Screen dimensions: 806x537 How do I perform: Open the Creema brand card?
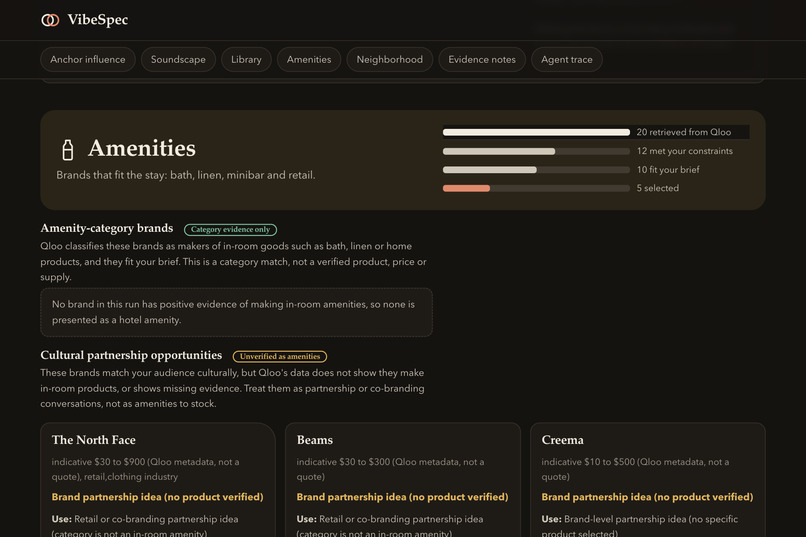648,480
